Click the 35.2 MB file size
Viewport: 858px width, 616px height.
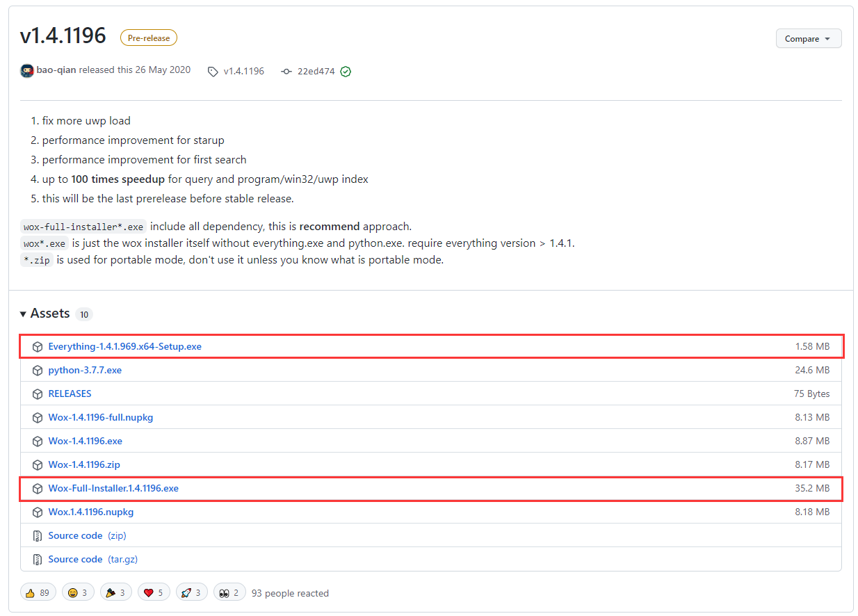[x=812, y=488]
